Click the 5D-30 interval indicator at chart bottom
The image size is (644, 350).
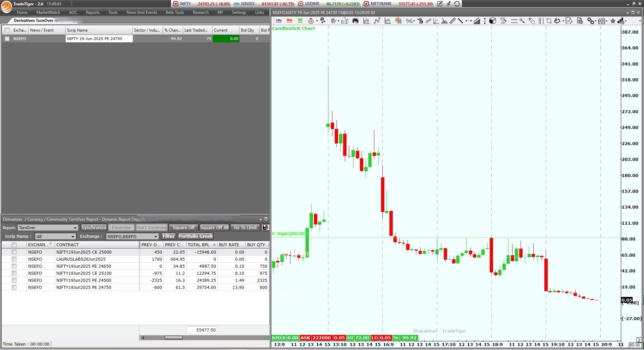click(x=635, y=345)
